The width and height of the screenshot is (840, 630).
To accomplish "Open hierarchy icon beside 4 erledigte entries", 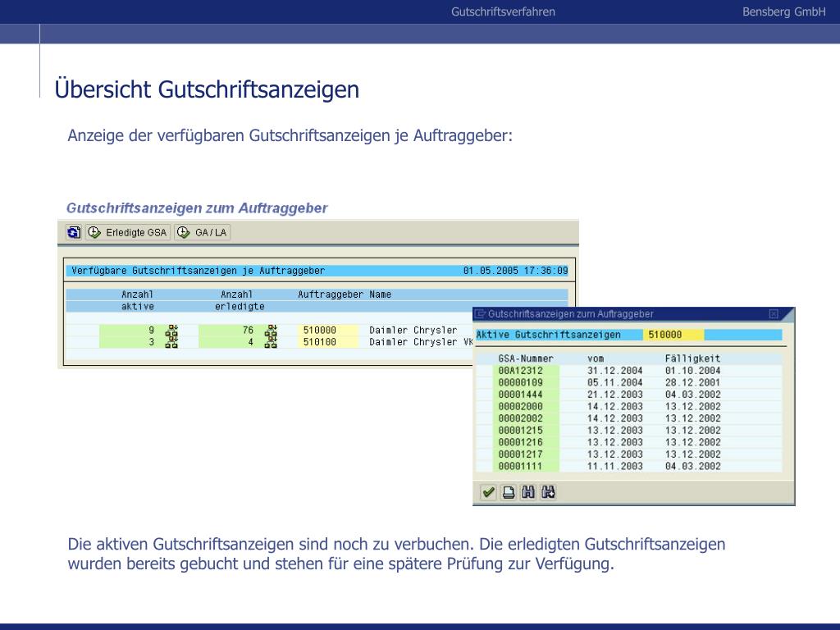I will 271,342.
